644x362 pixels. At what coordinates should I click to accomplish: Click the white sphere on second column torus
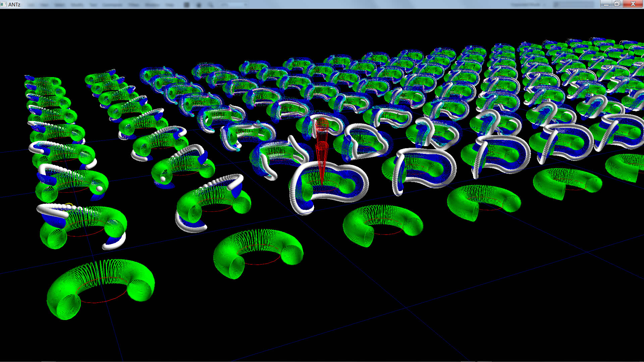tap(163, 179)
